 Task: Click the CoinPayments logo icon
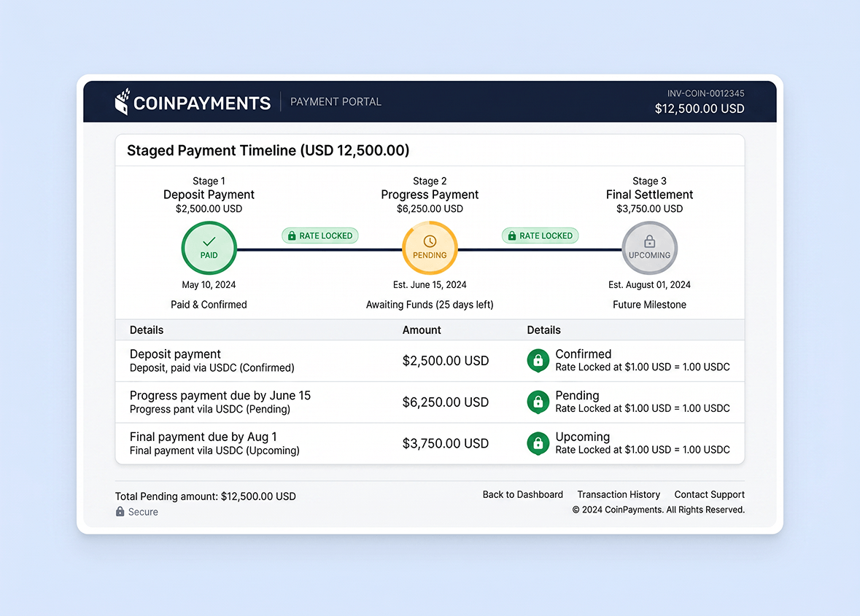point(123,101)
